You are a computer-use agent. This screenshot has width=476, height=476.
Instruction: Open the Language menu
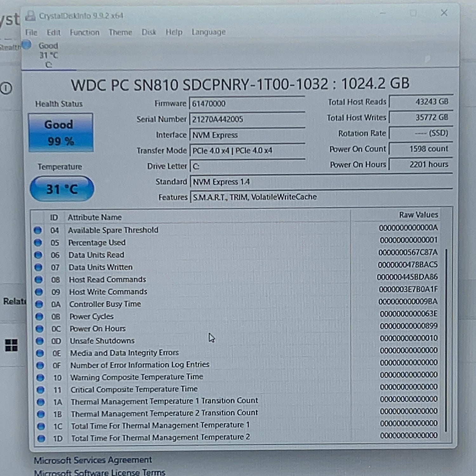208,32
